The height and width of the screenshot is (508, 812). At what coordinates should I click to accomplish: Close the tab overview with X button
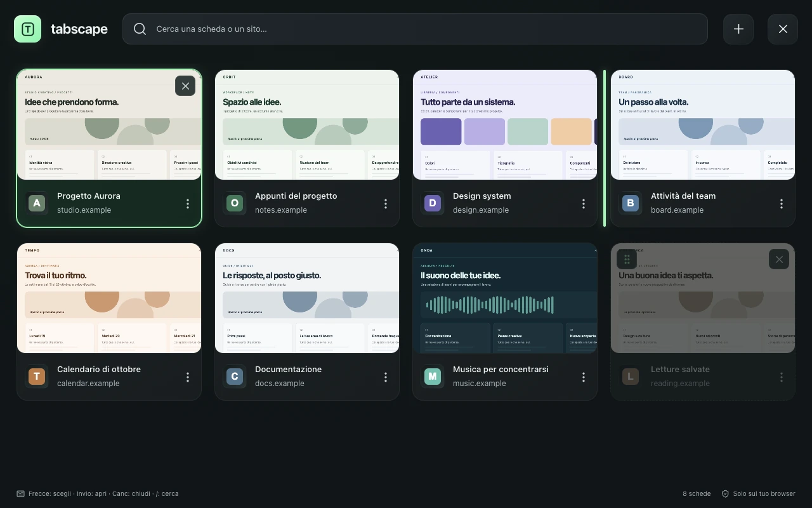(x=783, y=29)
